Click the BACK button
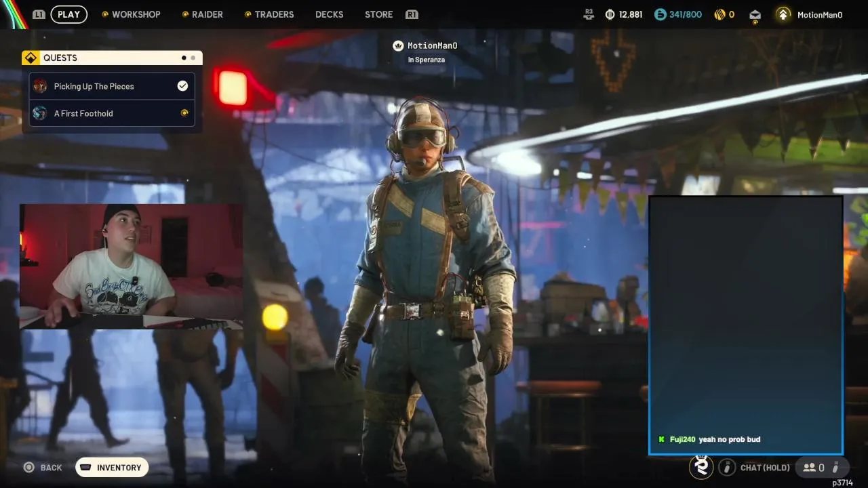Viewport: 868px width, 488px height. 51,468
